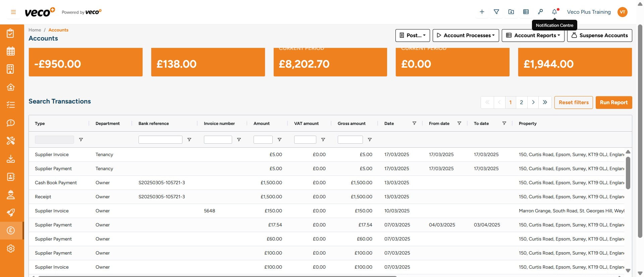
Task: Open the Account Reports dropdown
Action: 533,36
